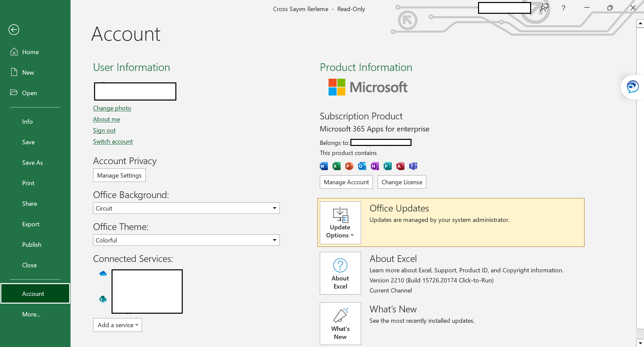Open the Help question mark icon
The height and width of the screenshot is (347, 644).
564,8
